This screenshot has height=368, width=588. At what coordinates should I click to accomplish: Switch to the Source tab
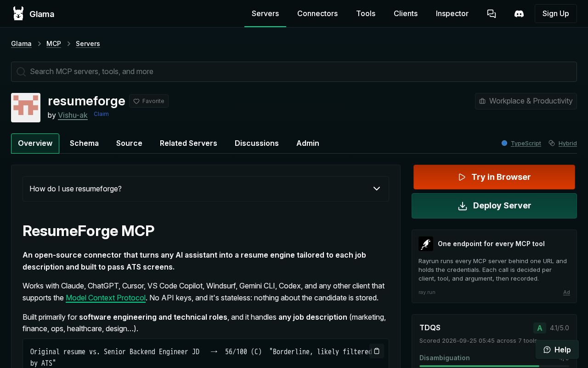[x=129, y=144]
